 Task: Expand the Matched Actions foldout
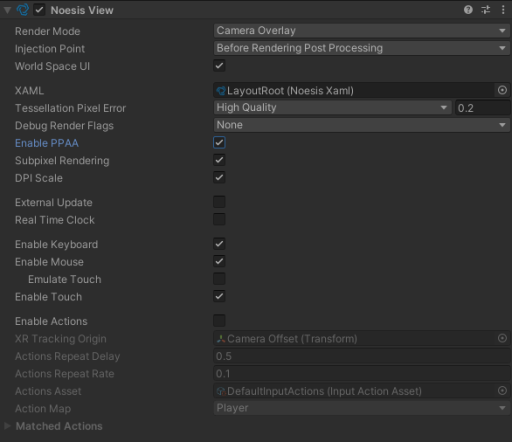pyautogui.click(x=7, y=426)
